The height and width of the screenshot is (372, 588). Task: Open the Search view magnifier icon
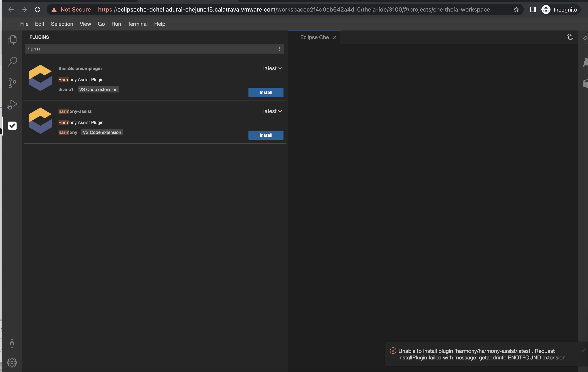pos(12,62)
